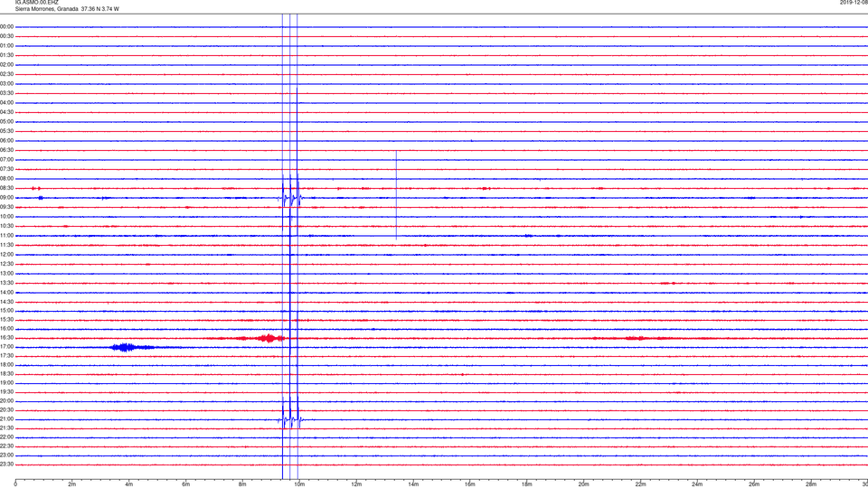
Task: Click the 13:00 time label
Action: (6, 273)
